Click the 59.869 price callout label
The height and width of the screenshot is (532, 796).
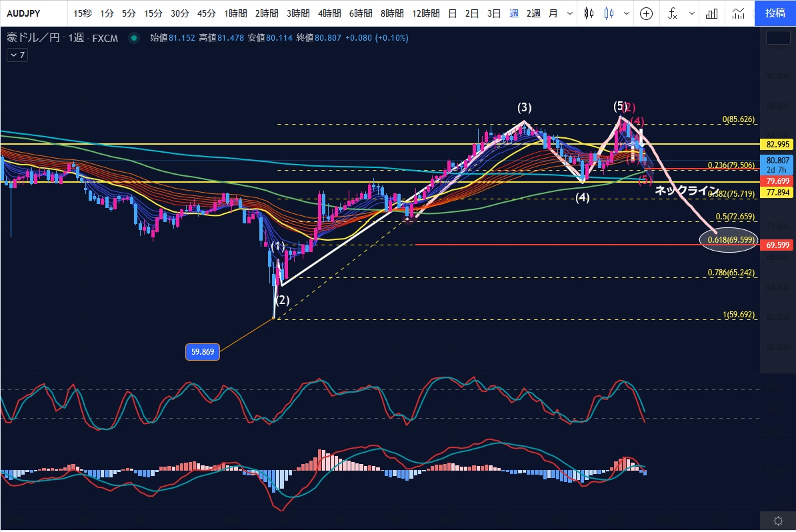[203, 351]
